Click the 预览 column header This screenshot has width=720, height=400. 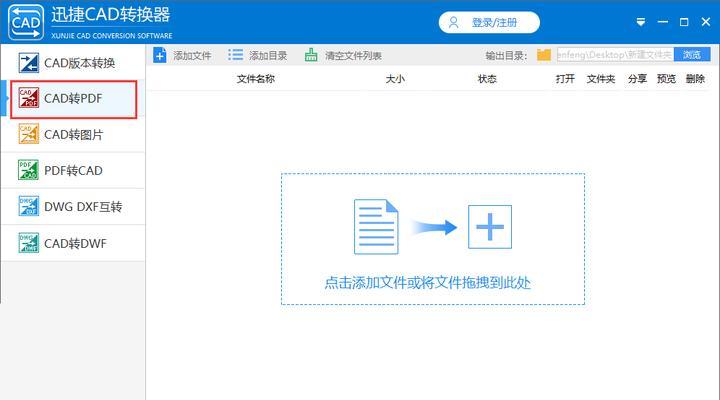click(x=666, y=79)
